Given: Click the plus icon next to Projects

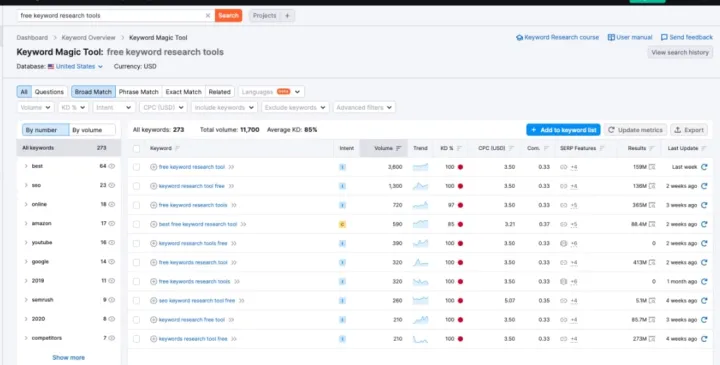Looking at the screenshot, I should click(287, 16).
